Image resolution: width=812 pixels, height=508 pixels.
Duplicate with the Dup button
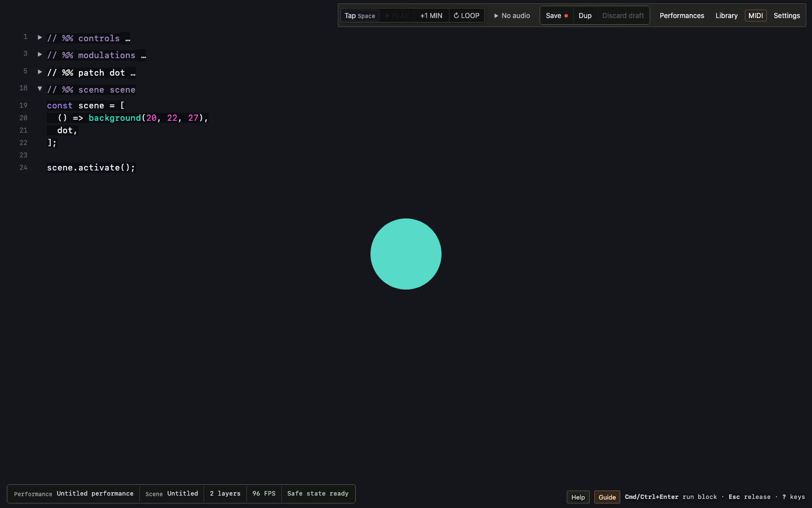[585, 16]
